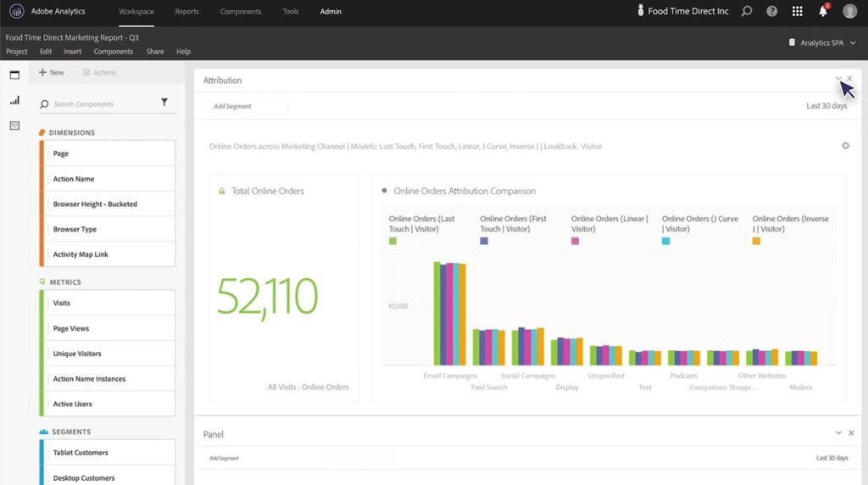Open the notifications bell icon
This screenshot has height=485, width=868.
pyautogui.click(x=823, y=11)
